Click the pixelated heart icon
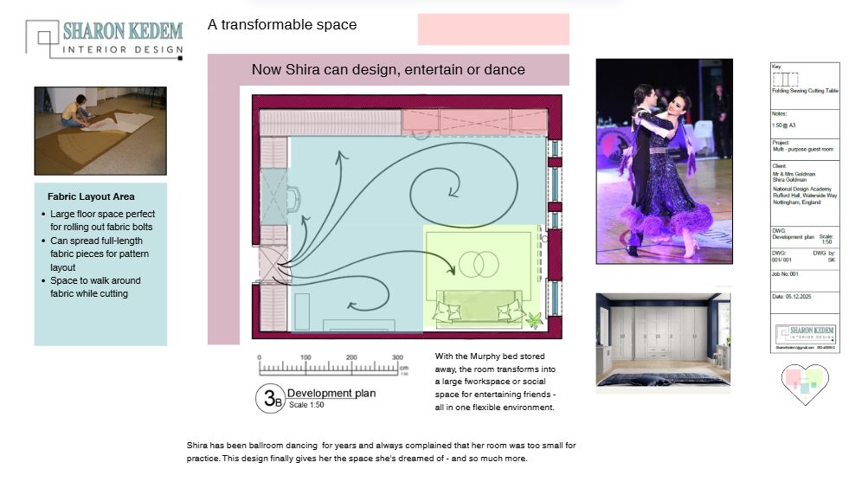868x488 pixels. [x=805, y=384]
